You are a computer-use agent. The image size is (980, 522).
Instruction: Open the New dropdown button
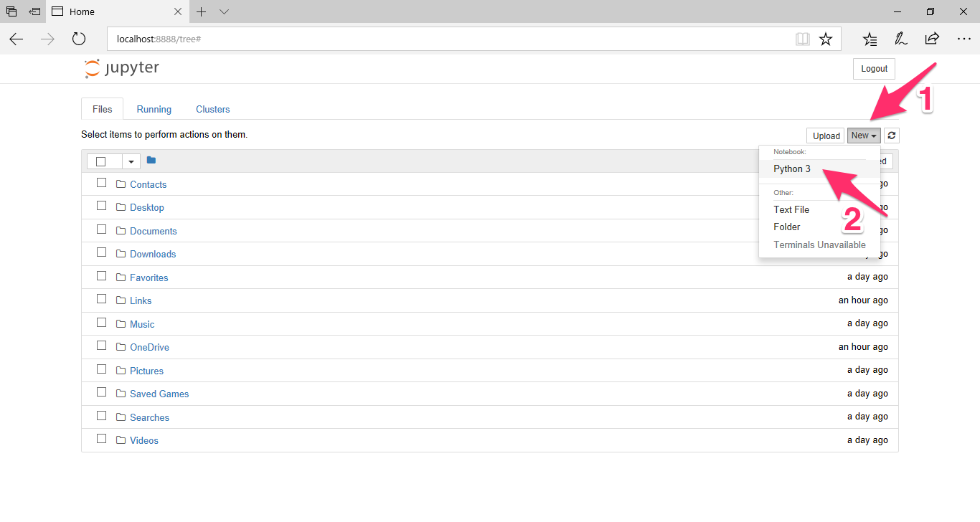tap(863, 136)
